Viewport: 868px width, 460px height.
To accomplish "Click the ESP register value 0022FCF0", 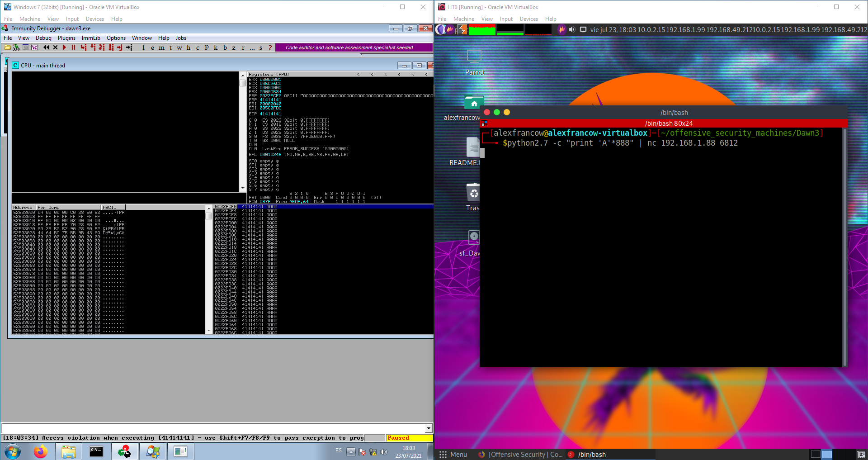I will pyautogui.click(x=270, y=96).
